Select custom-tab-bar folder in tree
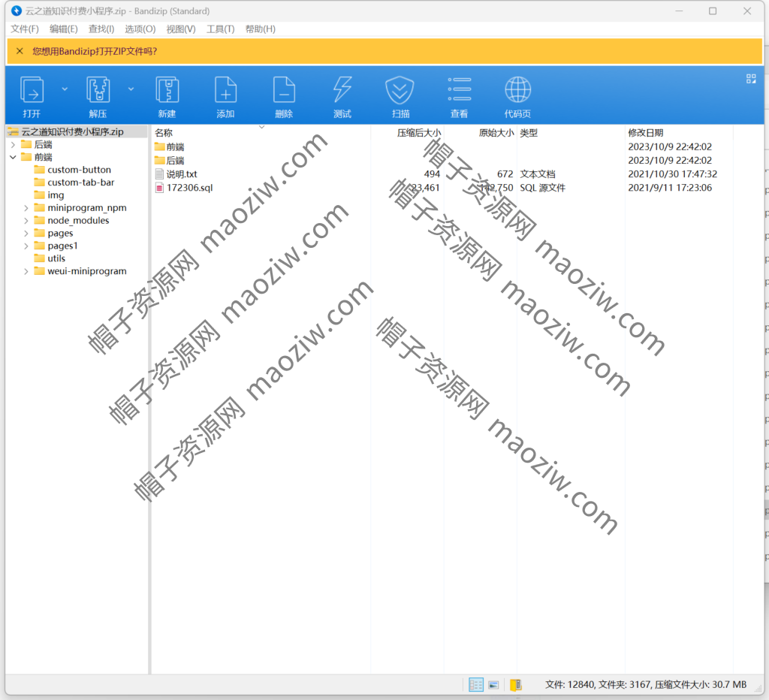The width and height of the screenshot is (769, 700). click(81, 183)
